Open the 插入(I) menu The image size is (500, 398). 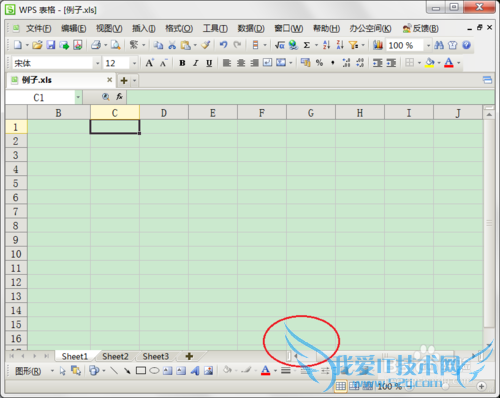click(x=144, y=28)
